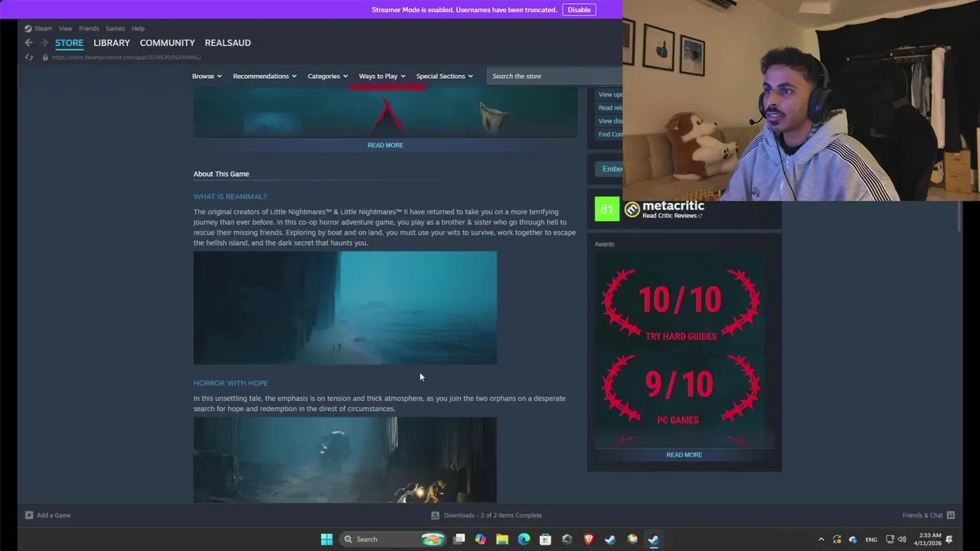
Task: Click the Search the store field
Action: coord(555,76)
